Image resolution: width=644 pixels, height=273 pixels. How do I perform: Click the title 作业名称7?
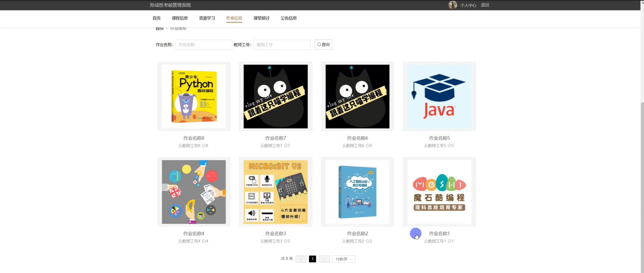click(275, 138)
